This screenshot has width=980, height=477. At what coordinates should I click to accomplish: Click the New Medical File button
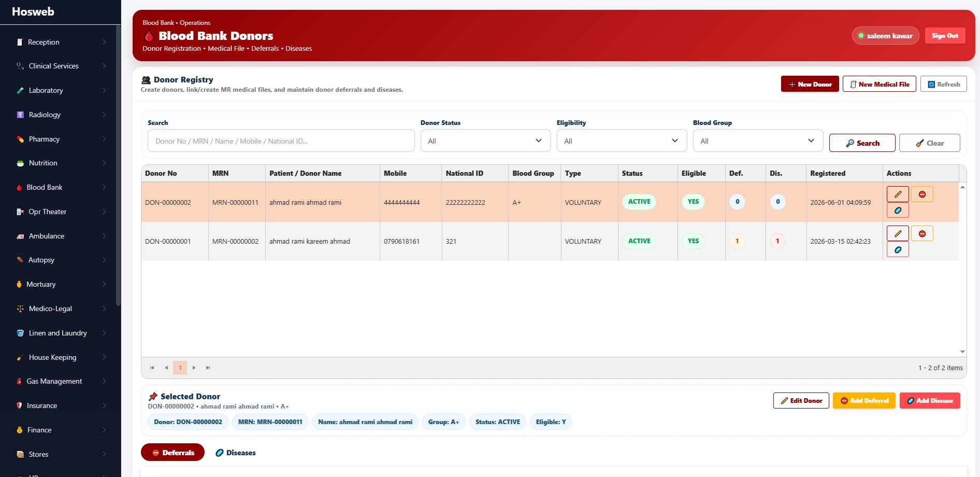(x=879, y=84)
